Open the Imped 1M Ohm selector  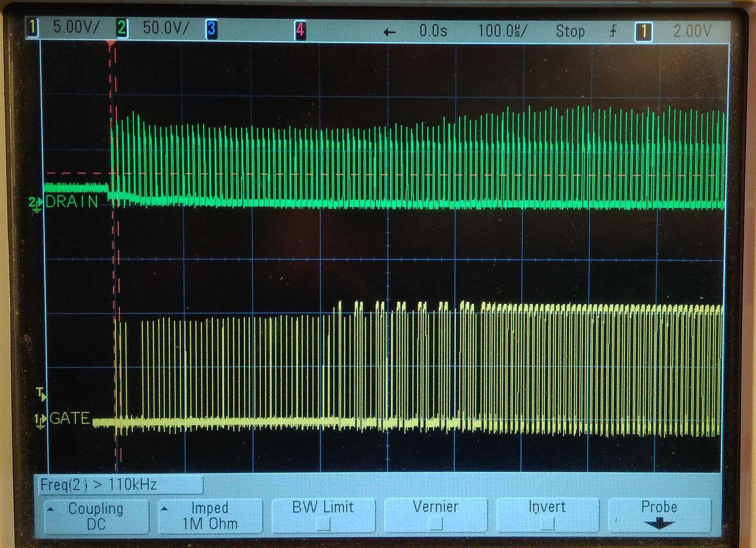point(210,516)
